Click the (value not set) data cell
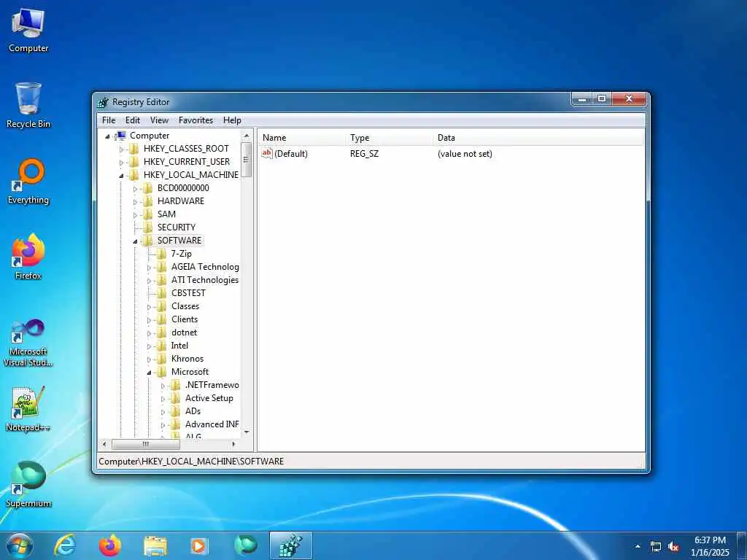The height and width of the screenshot is (560, 747). [465, 154]
